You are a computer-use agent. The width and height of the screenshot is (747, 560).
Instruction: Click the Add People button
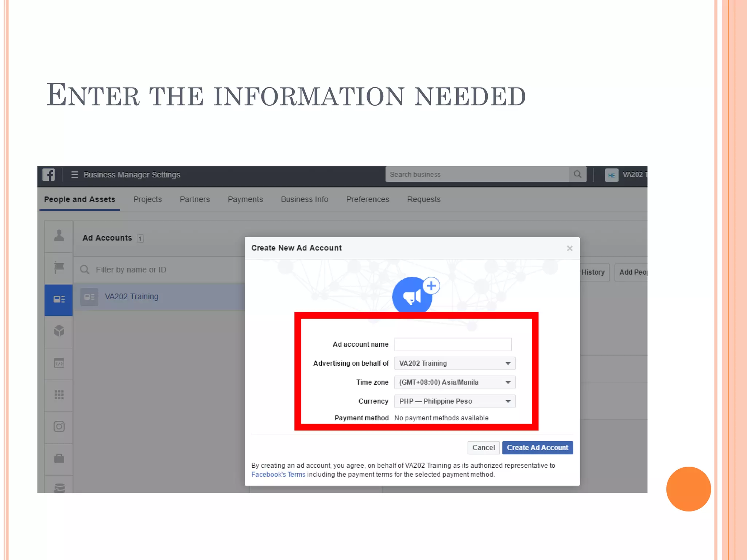(631, 272)
